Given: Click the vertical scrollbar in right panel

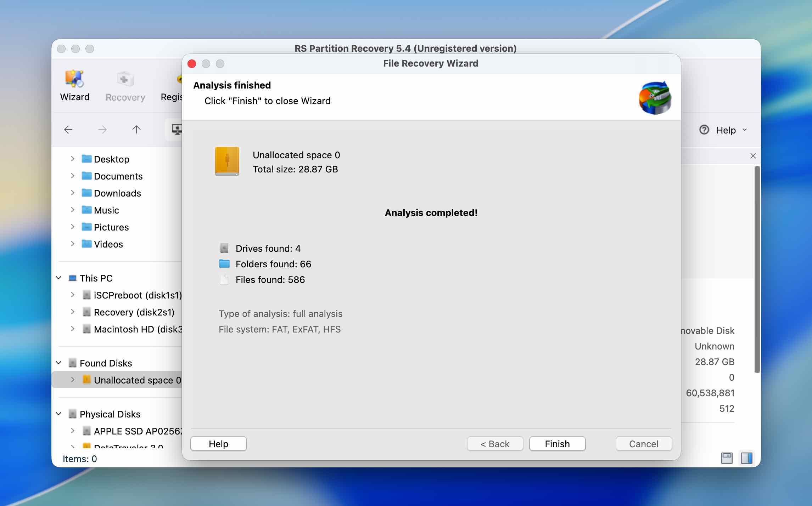Looking at the screenshot, I should point(757,269).
